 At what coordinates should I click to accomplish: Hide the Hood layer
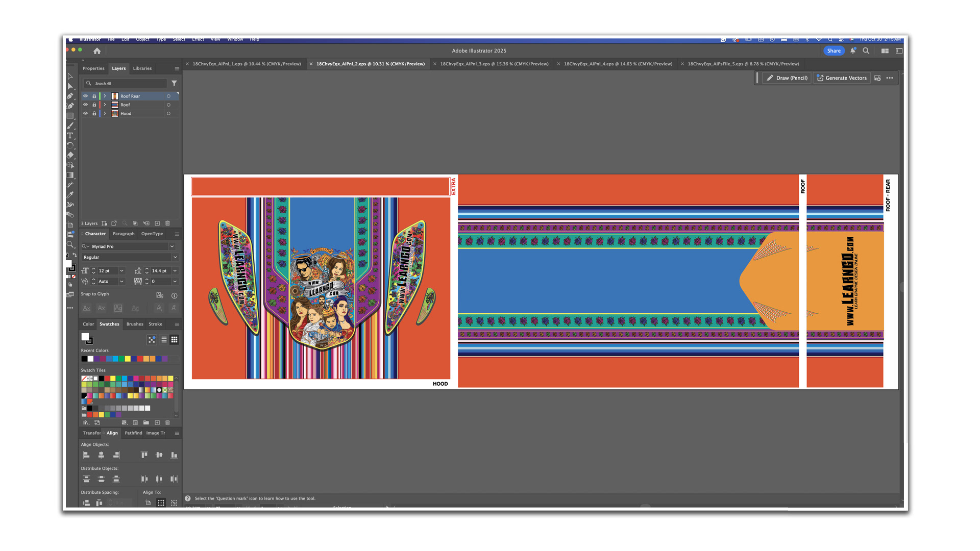tap(85, 113)
